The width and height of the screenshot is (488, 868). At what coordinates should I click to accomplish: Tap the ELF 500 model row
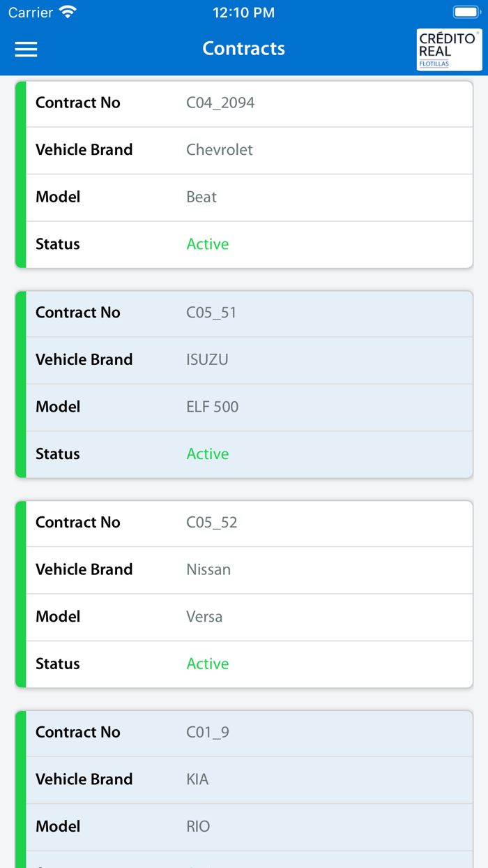[213, 407]
